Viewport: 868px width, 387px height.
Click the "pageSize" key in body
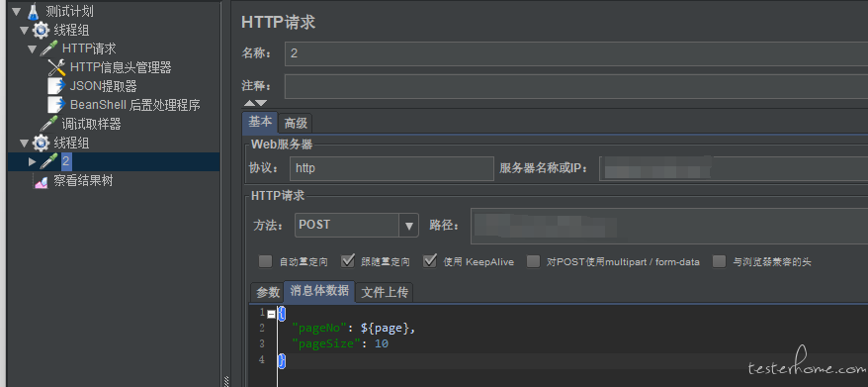(x=326, y=343)
